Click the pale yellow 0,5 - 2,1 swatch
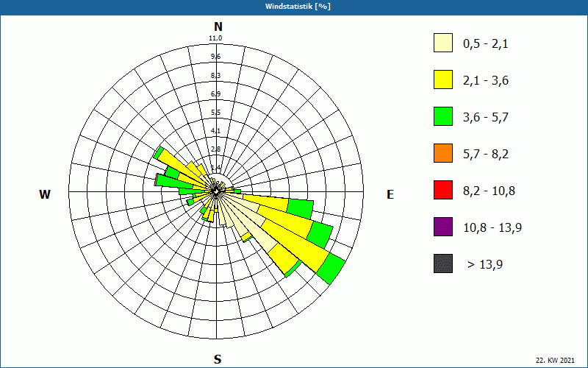The width and height of the screenshot is (588, 368). 443,43
